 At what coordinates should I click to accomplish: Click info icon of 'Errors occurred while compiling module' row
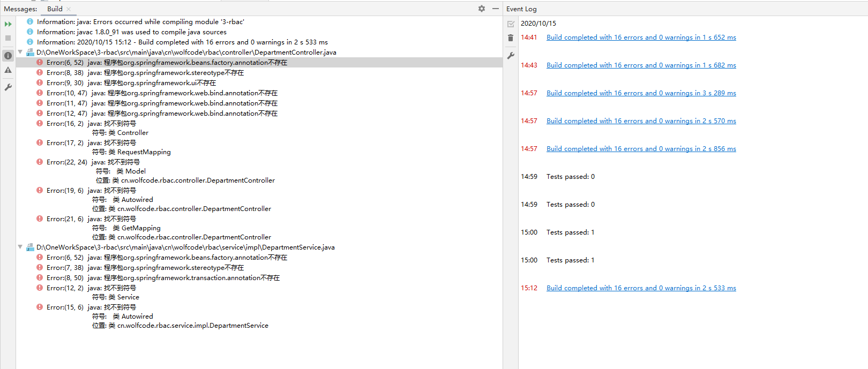coord(30,22)
